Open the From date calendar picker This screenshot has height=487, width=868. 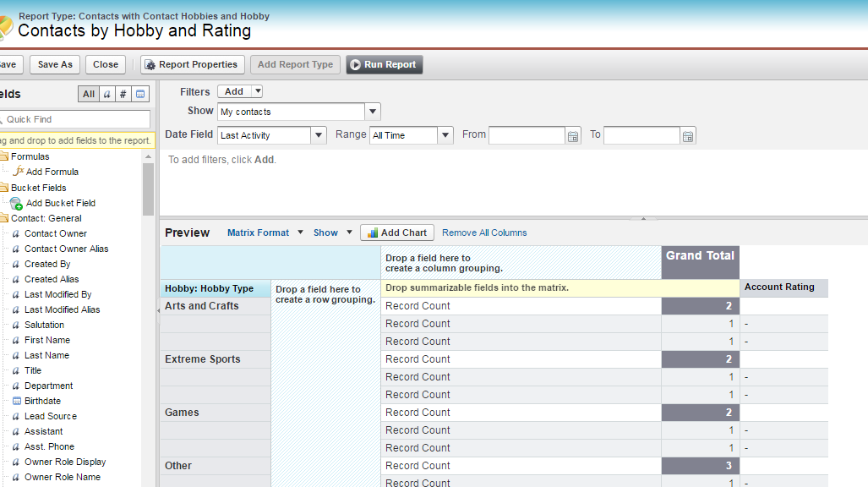(573, 135)
